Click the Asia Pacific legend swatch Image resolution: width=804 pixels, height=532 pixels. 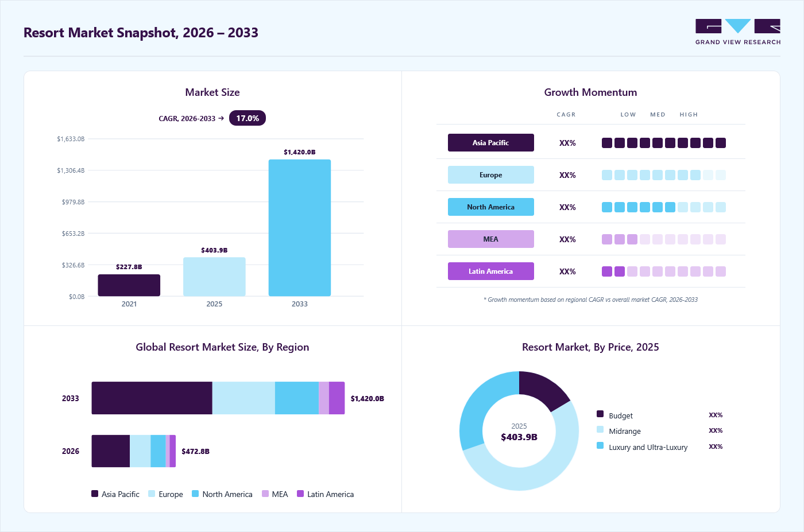coord(95,494)
